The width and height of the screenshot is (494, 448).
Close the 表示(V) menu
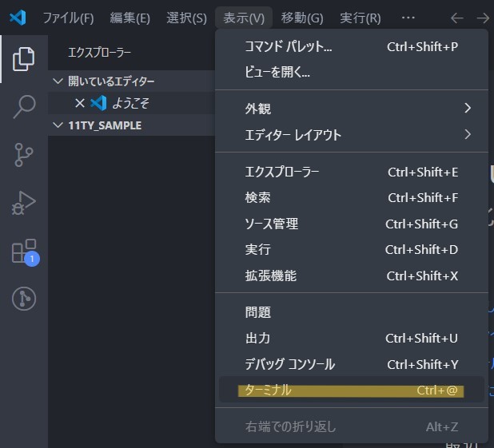click(244, 18)
